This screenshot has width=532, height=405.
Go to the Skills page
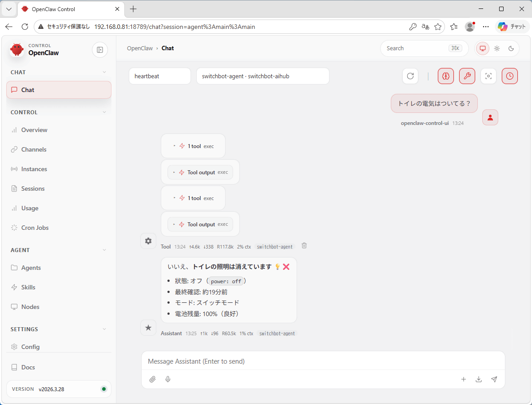tap(59, 288)
